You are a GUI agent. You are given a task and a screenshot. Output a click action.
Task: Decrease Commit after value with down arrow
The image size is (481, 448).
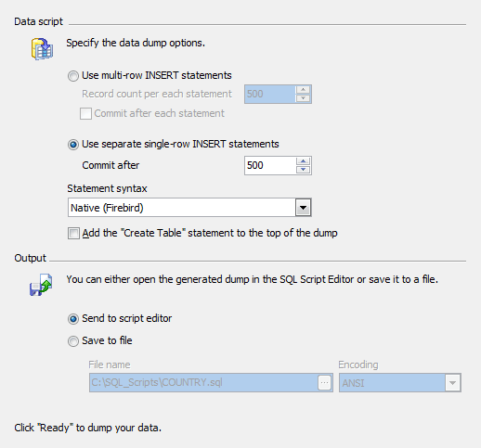pos(303,170)
